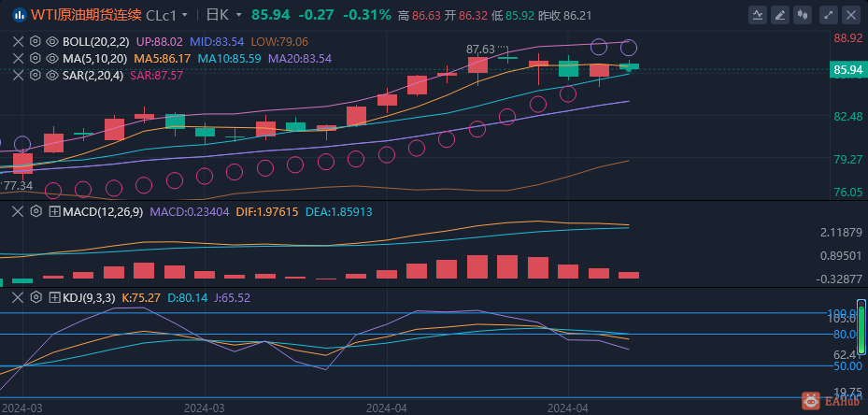This screenshot has height=415, width=868.
Task: Click the J:65.52 value
Action: [233, 297]
